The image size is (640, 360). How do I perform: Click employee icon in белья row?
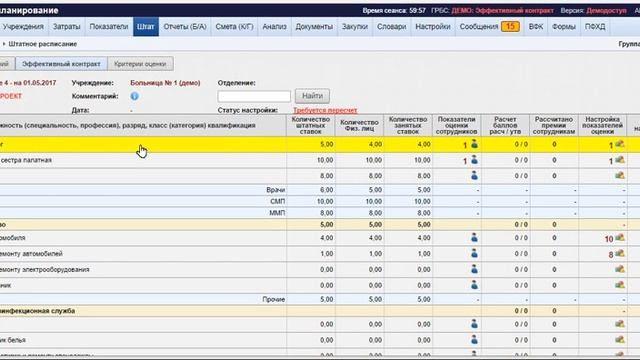point(474,340)
